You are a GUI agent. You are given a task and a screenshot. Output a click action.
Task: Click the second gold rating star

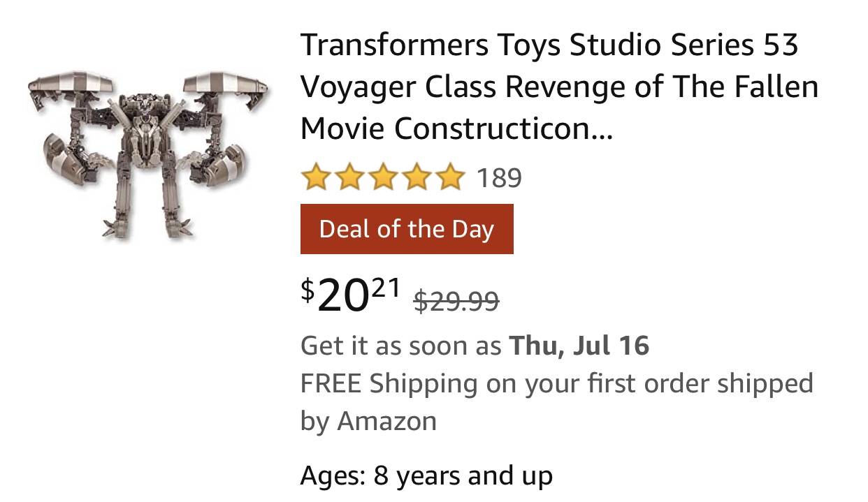click(x=349, y=178)
